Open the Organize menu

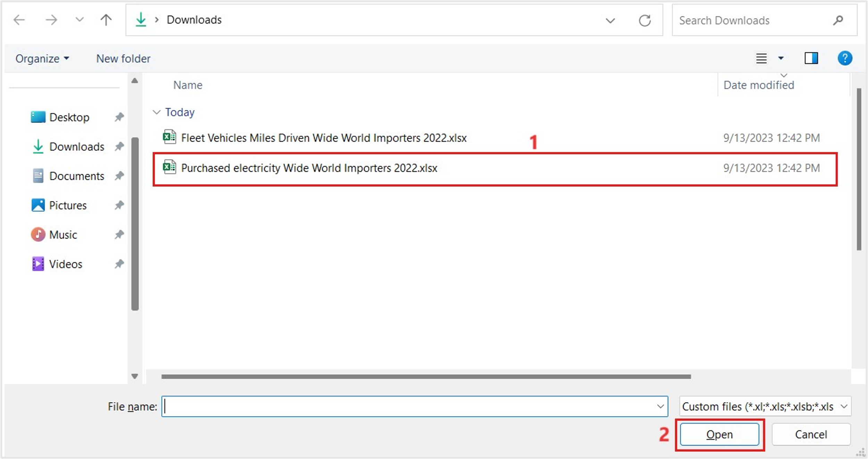coord(42,58)
